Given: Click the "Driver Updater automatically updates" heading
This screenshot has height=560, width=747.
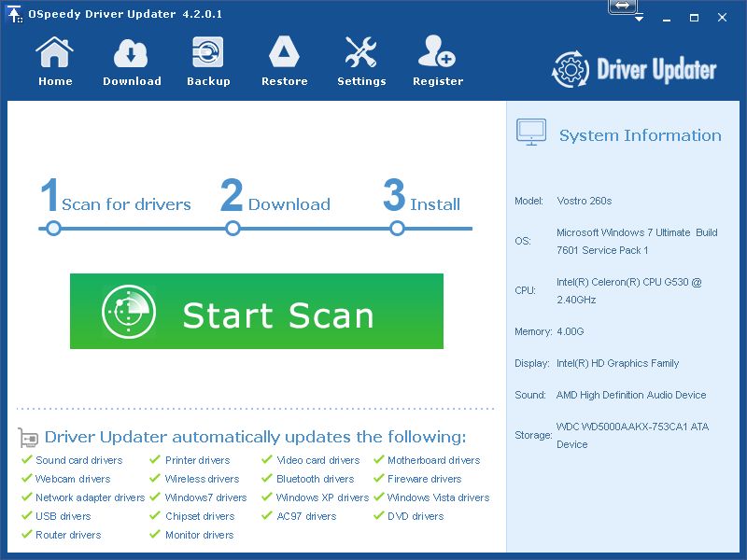Looking at the screenshot, I should coord(255,437).
